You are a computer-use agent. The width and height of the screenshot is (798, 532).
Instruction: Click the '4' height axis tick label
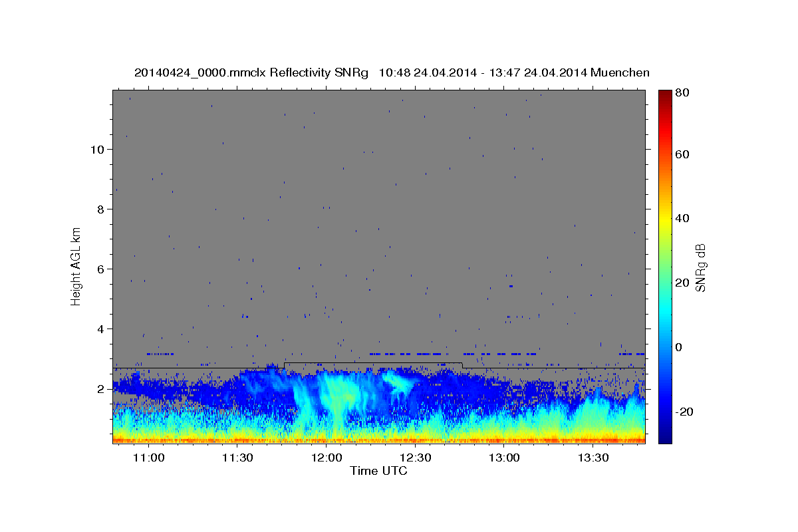[100, 329]
